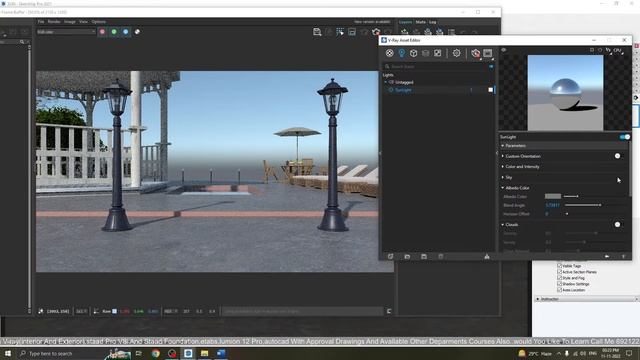Start render with the teapot icon
Screen dimensions: 640x360
(x=476, y=53)
